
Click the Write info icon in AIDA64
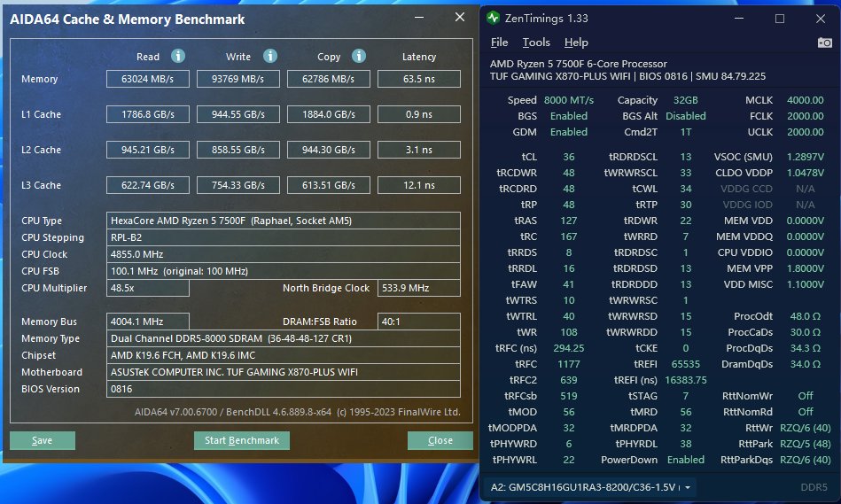click(270, 56)
